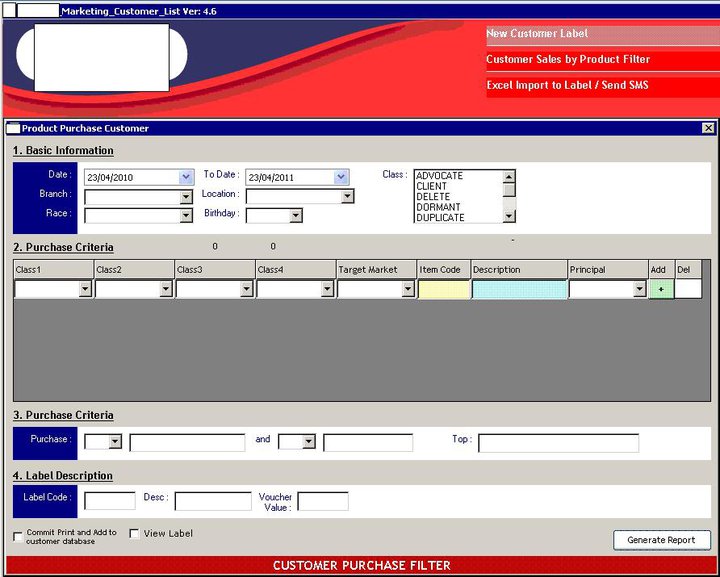Image resolution: width=720 pixels, height=577 pixels.
Task: Click the Voucher Value input field
Action: [x=323, y=501]
